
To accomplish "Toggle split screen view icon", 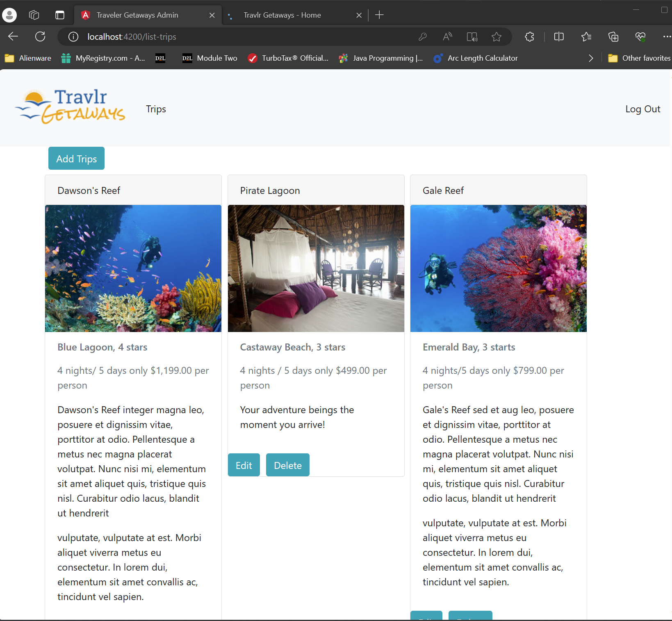I will pyautogui.click(x=559, y=37).
